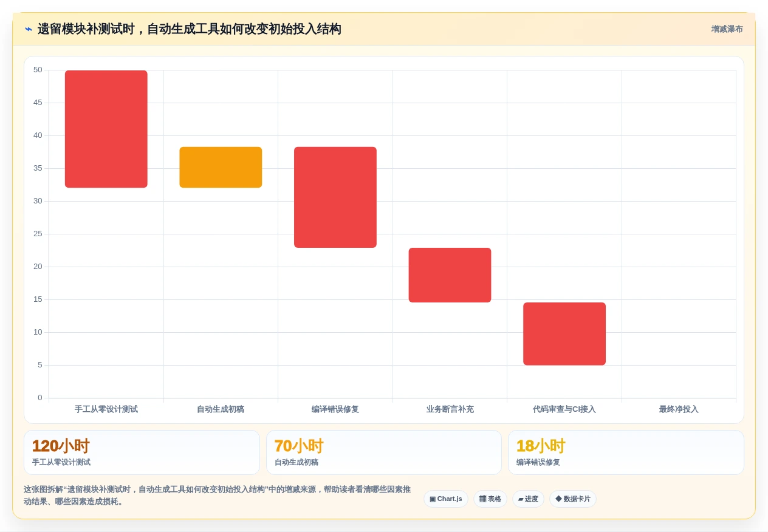The height and width of the screenshot is (532, 768).
Task: Select the red 手工从零设计测试 bar
Action: 106,129
